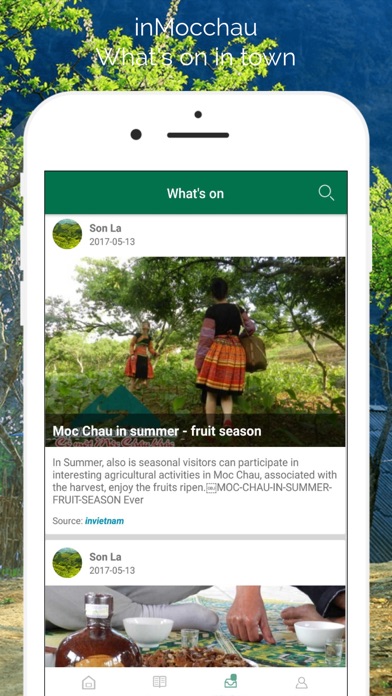
Task: Click the 'What's on in town' tagline
Action: (196, 58)
